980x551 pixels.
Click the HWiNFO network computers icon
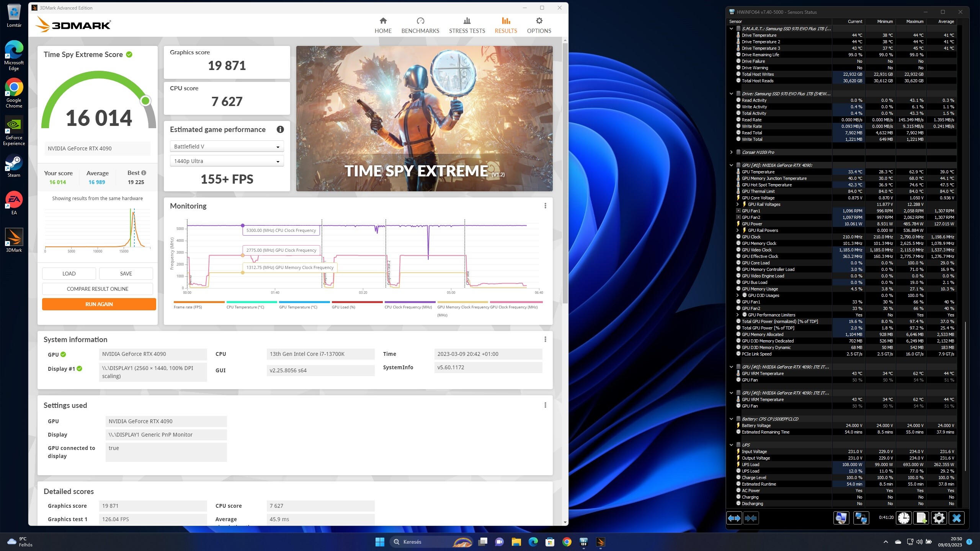pyautogui.click(x=861, y=518)
